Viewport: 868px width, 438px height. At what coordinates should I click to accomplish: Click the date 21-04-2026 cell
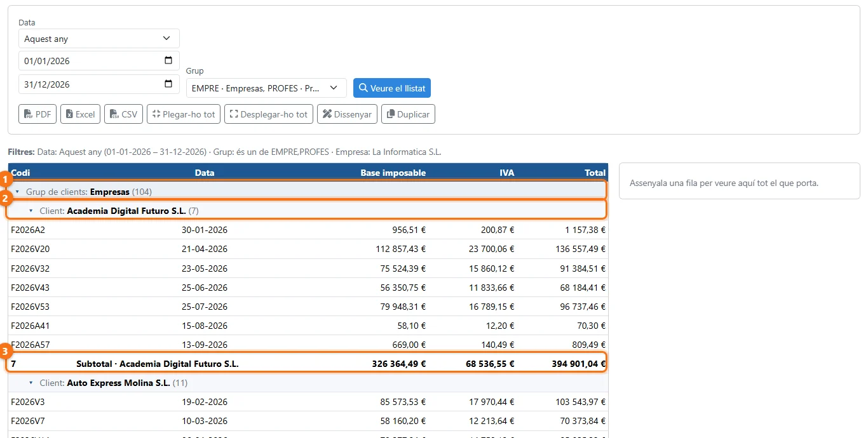click(x=205, y=249)
